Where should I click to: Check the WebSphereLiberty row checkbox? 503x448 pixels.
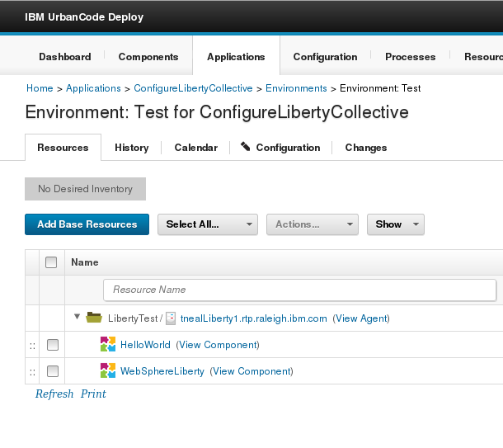[52, 371]
